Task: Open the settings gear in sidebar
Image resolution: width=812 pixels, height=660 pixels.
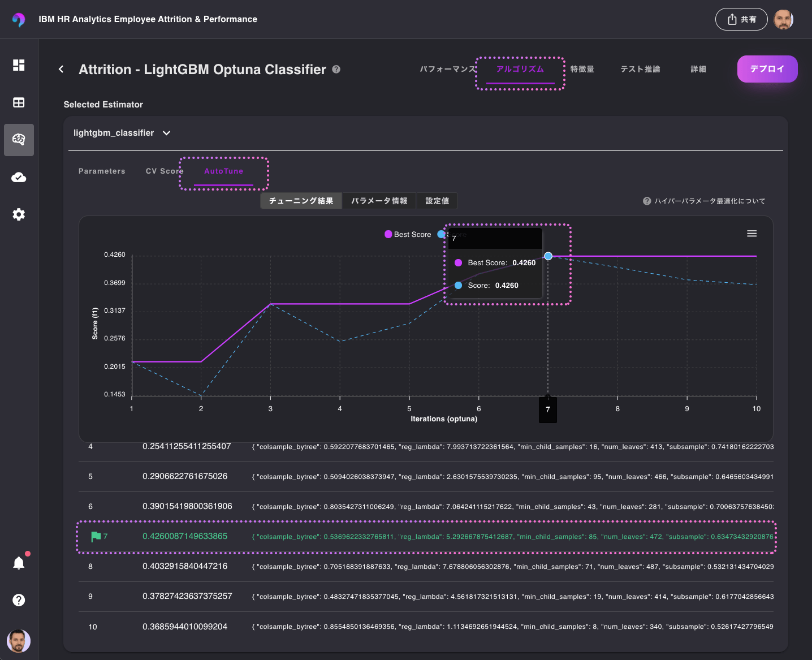Action: [19, 214]
